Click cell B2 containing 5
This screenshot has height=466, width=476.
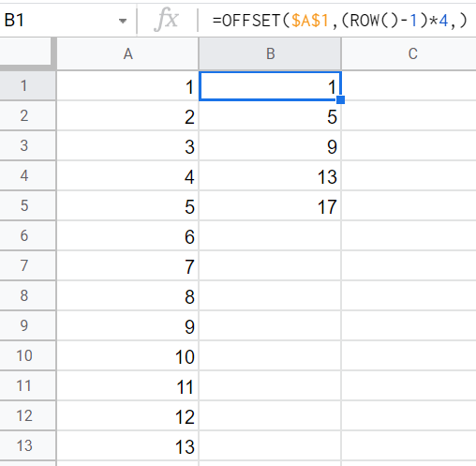click(x=270, y=115)
